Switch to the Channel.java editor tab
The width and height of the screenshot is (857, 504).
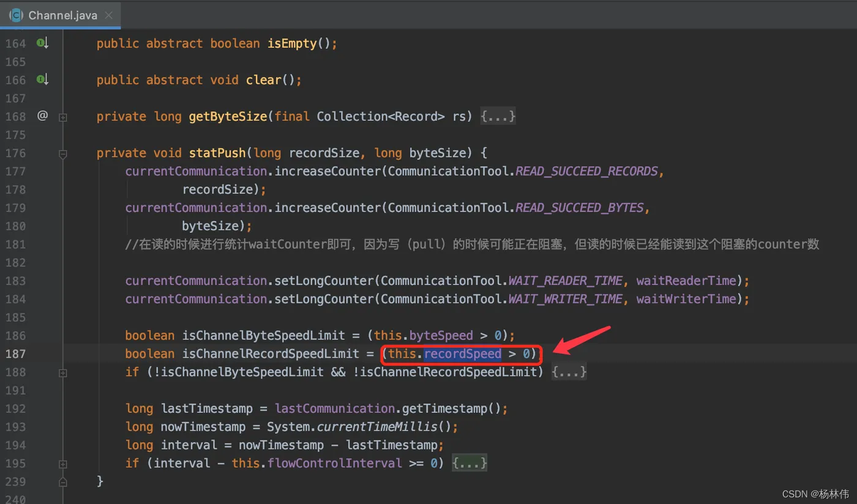[x=60, y=15]
